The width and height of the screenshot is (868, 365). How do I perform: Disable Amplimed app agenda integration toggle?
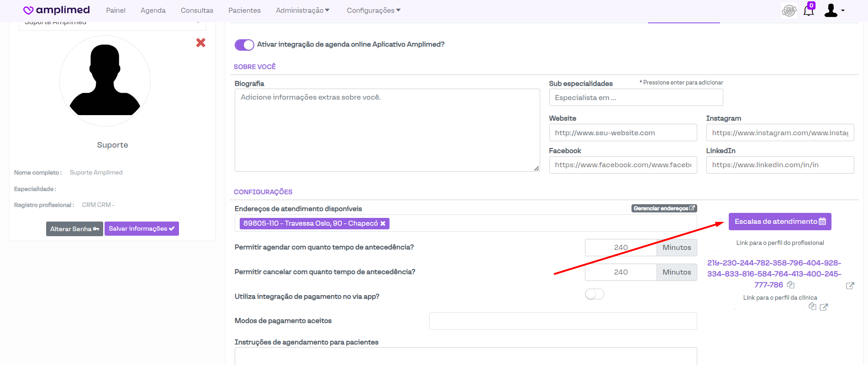(x=244, y=45)
